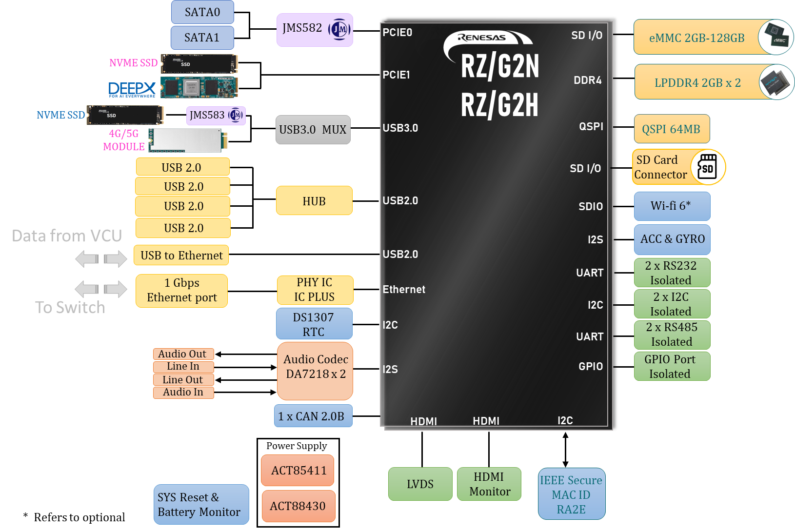Screen dimensions: 795x532
Task: Click the 2 x RS485 Isolated block
Action: point(672,335)
